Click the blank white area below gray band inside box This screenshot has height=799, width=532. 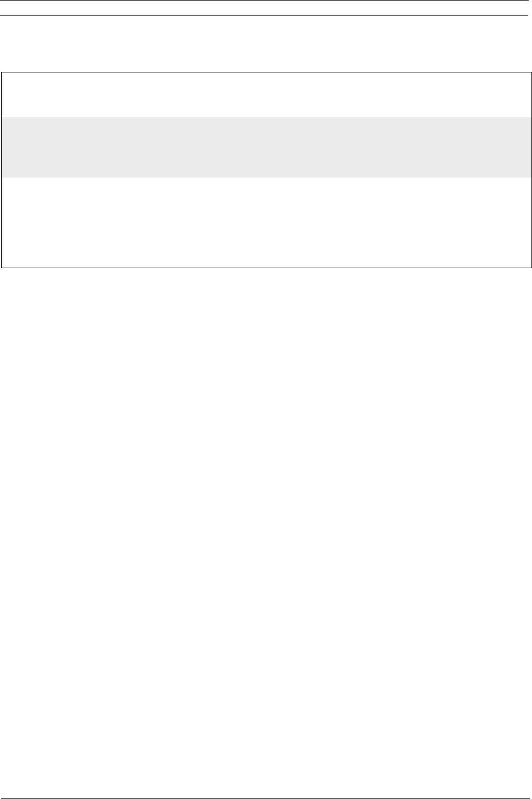coord(266,222)
